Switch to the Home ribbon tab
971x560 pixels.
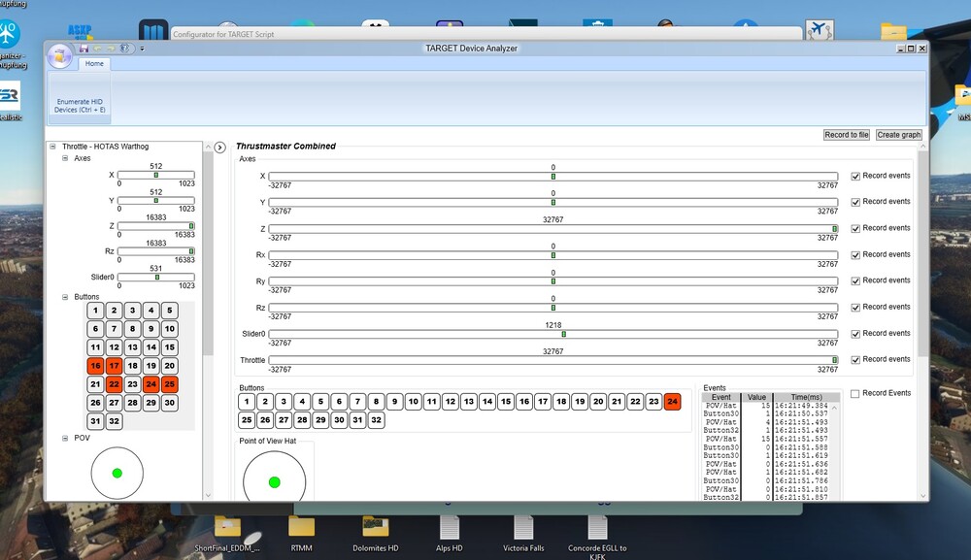pos(94,64)
